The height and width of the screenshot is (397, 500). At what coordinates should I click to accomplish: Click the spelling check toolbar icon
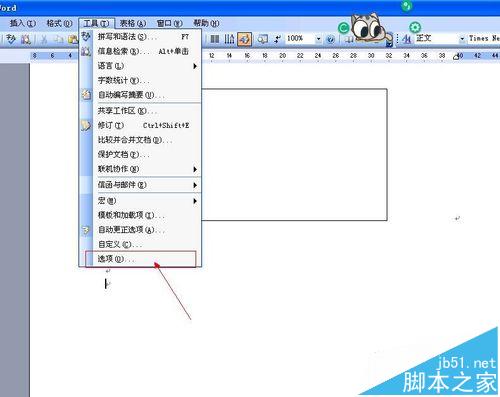point(11,39)
